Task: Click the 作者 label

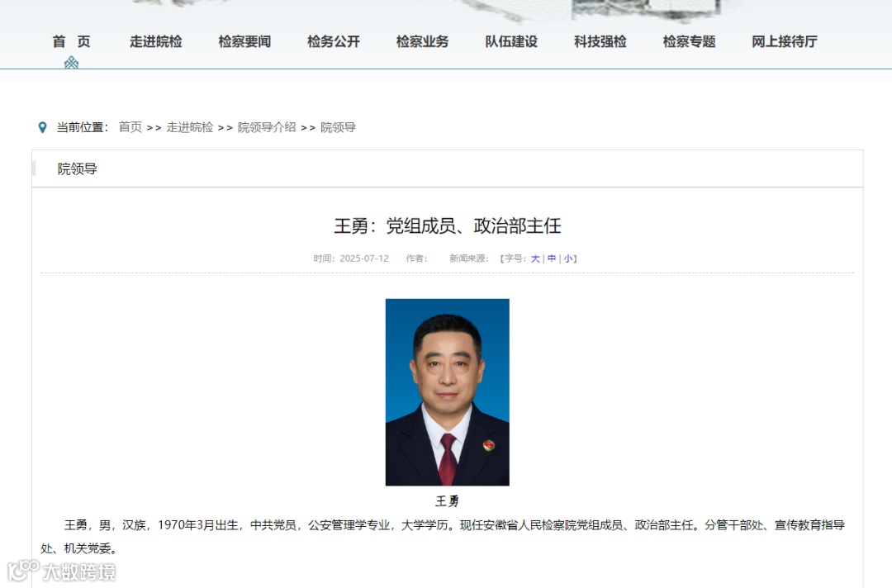Action: (x=416, y=258)
